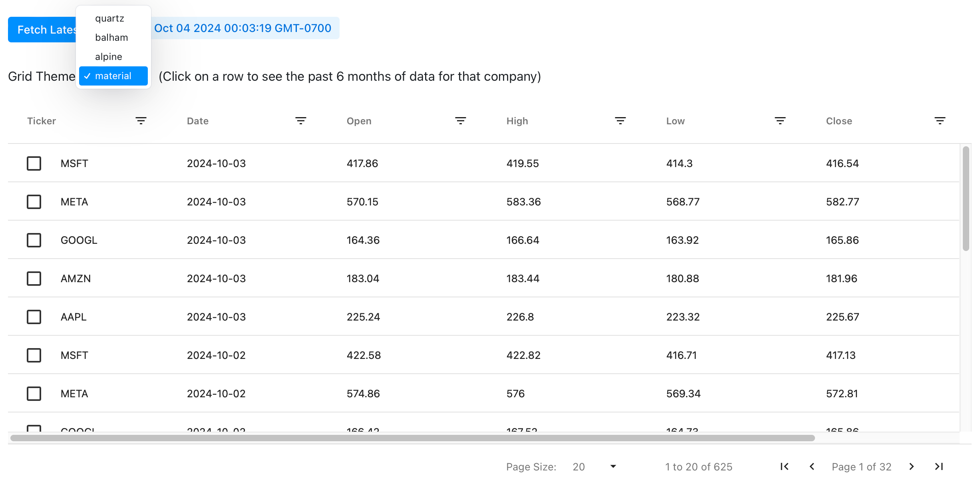Expand the Page Size dropdown
Viewport: 980px width, 496px height.
tap(594, 466)
